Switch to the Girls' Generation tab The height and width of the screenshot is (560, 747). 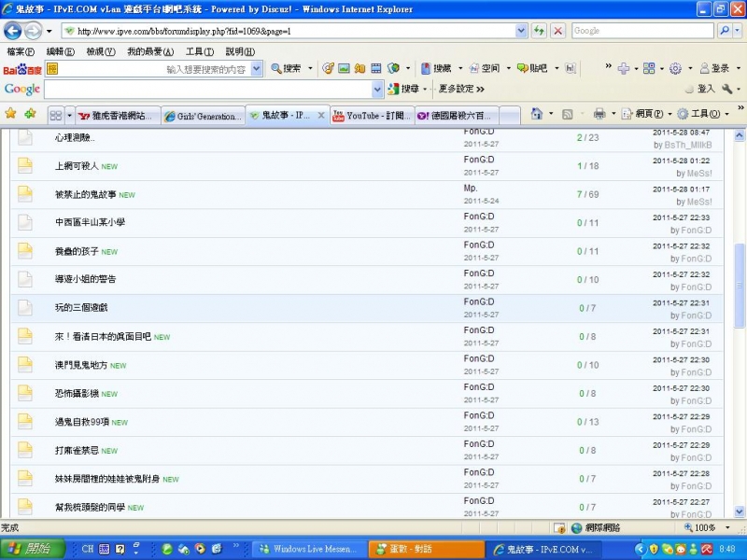[202, 116]
